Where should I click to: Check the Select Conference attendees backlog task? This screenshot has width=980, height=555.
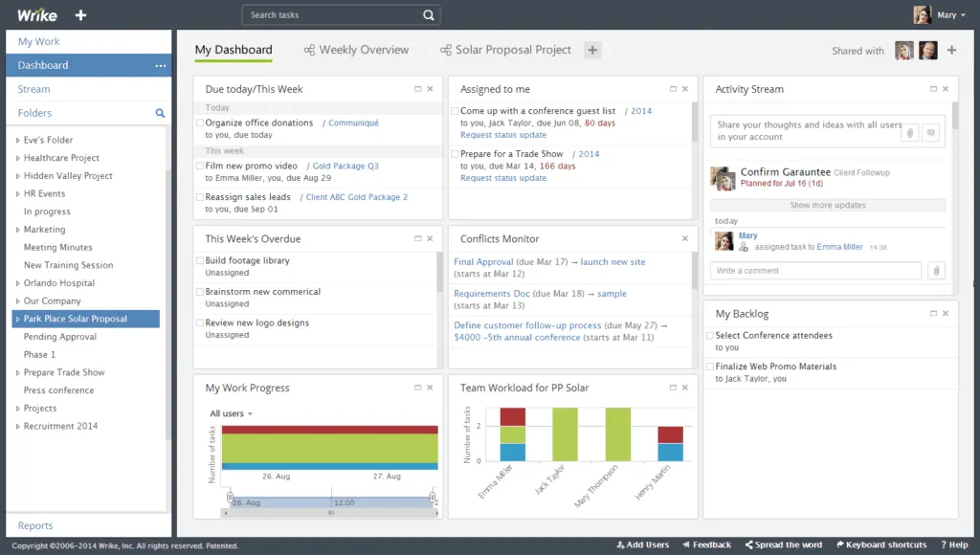pos(710,335)
